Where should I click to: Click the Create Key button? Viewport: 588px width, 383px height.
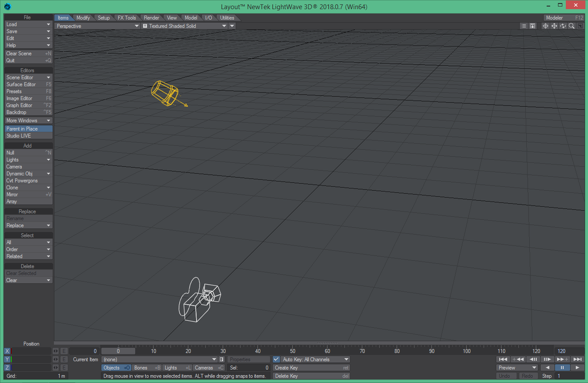pos(311,368)
